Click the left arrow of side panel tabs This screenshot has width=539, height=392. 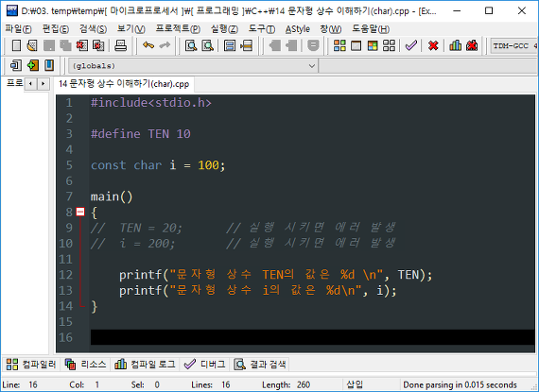click(x=30, y=84)
